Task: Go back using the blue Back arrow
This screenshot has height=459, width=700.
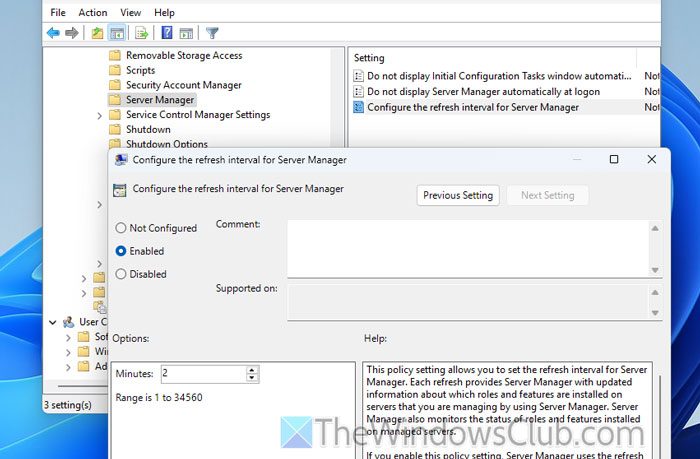Action: tap(53, 33)
